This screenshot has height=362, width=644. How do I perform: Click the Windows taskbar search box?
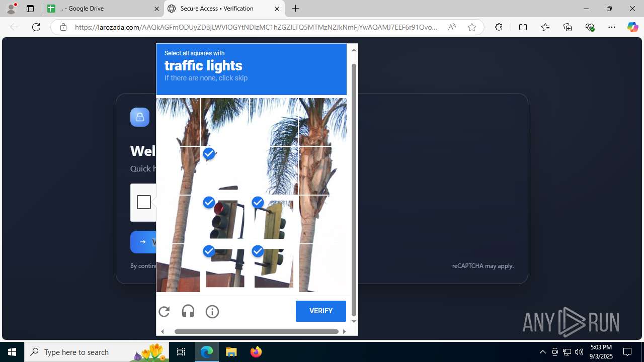tap(97, 352)
